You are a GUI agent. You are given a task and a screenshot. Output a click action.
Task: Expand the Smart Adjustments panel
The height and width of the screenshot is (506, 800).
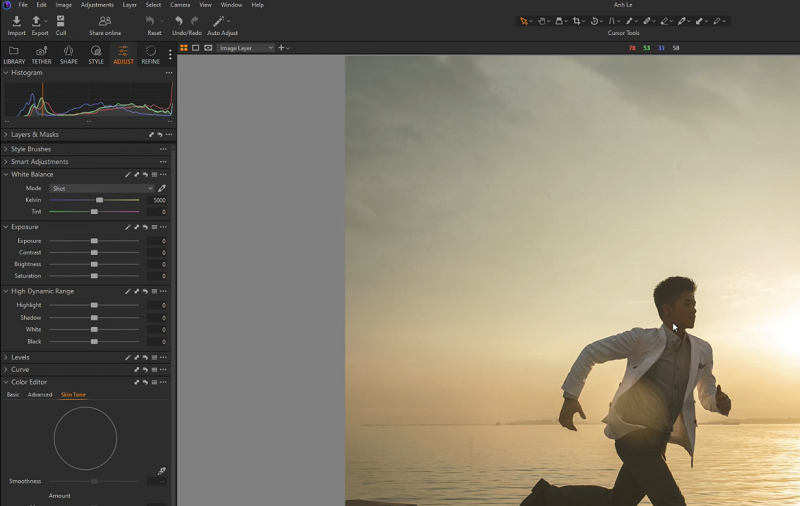pos(6,162)
